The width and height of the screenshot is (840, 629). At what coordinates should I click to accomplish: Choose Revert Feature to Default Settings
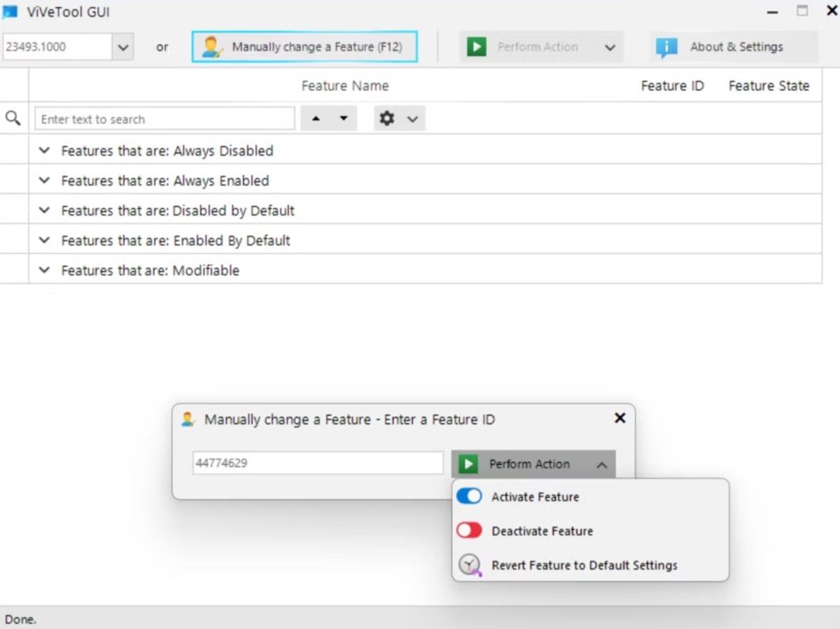[590, 565]
